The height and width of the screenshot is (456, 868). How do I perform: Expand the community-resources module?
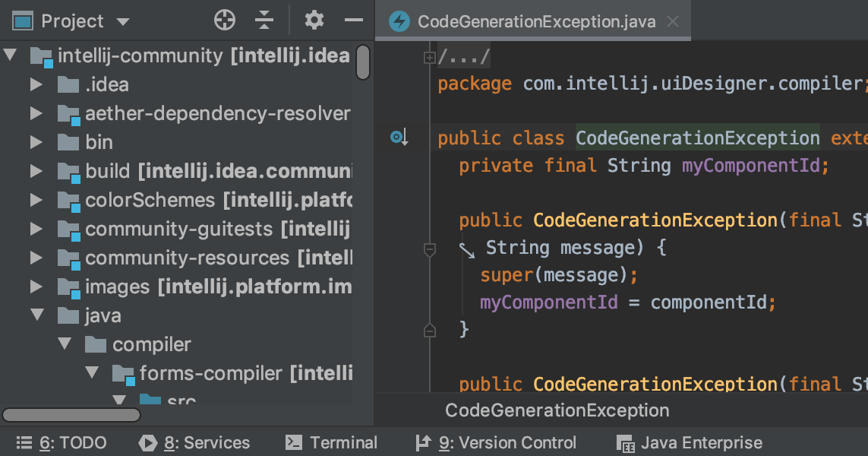(36, 257)
